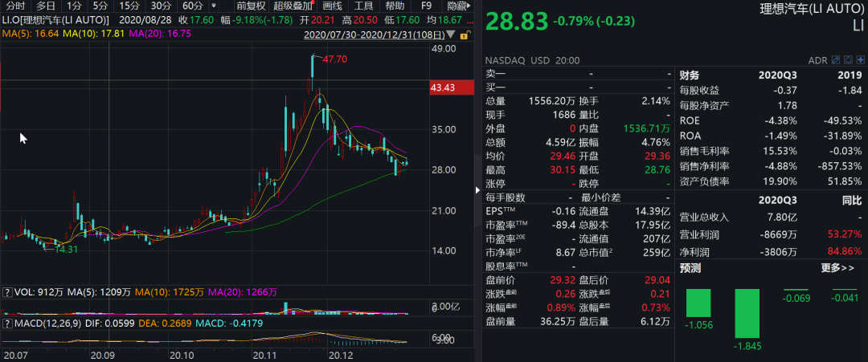Expand the hidden toolbar items arrow
The height and width of the screenshot is (362, 868).
(x=470, y=6)
